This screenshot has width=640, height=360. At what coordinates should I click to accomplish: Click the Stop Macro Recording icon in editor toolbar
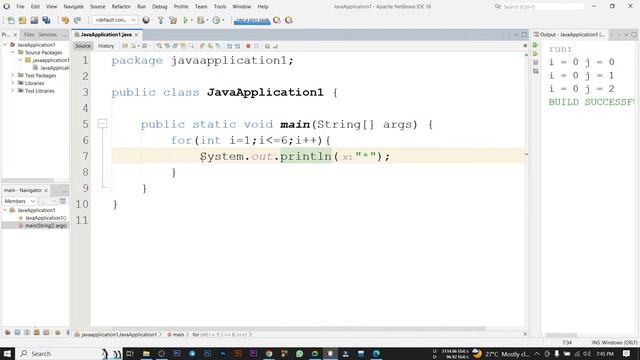(256, 46)
